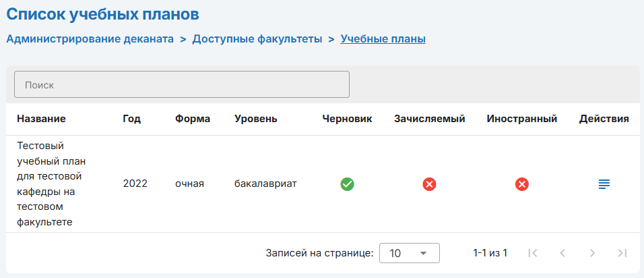644x278 pixels.
Task: Sort table by Название column header
Action: 41,119
